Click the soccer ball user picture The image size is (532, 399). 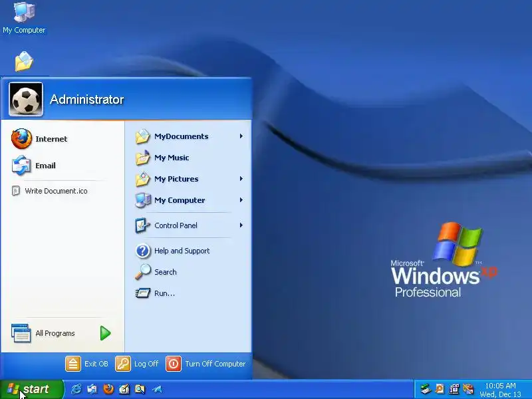click(26, 99)
